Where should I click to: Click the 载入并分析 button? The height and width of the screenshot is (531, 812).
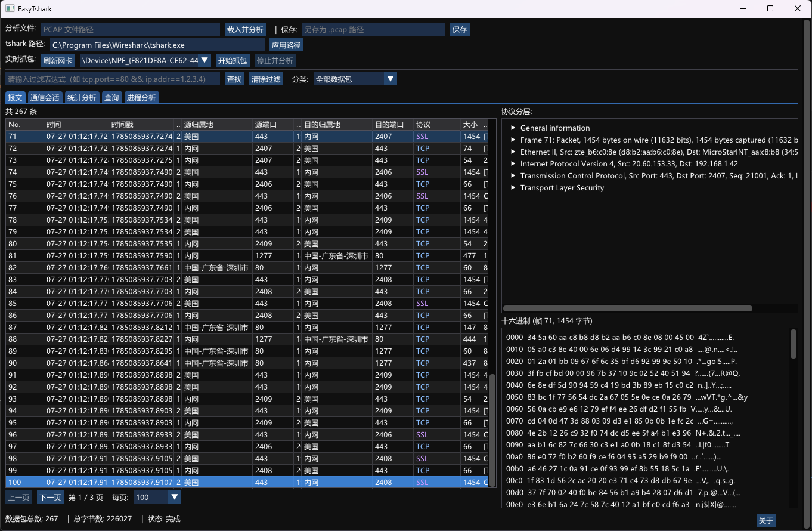[x=245, y=29]
